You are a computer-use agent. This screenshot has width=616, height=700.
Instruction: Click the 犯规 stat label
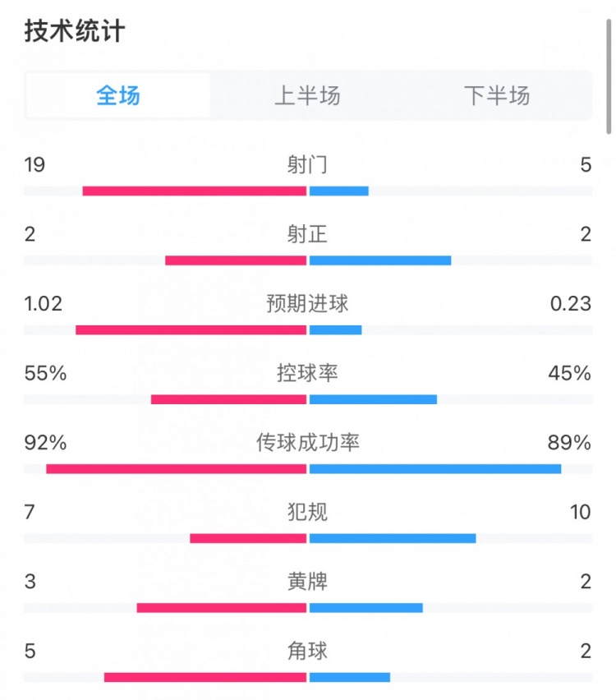(307, 512)
